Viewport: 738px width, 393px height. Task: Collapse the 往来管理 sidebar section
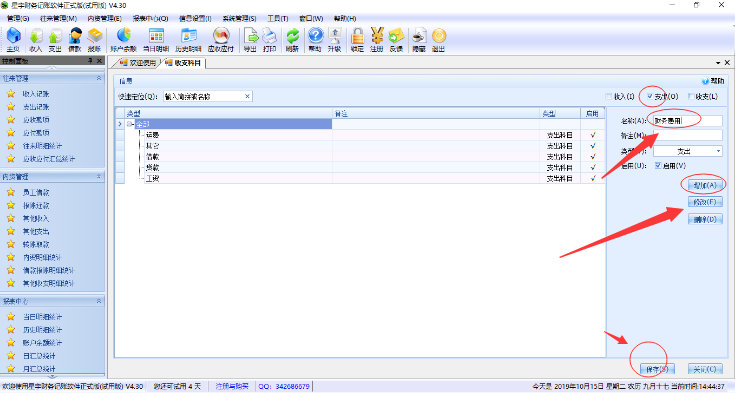click(99, 78)
